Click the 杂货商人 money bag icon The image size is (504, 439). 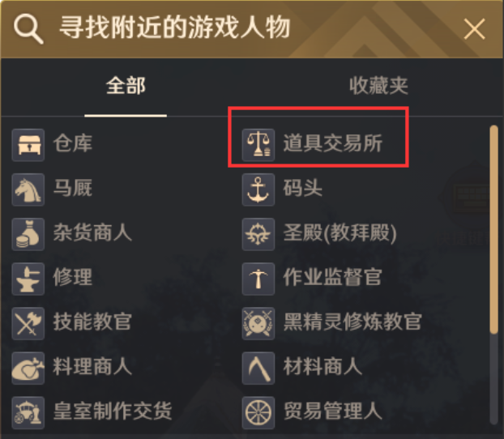pos(28,234)
